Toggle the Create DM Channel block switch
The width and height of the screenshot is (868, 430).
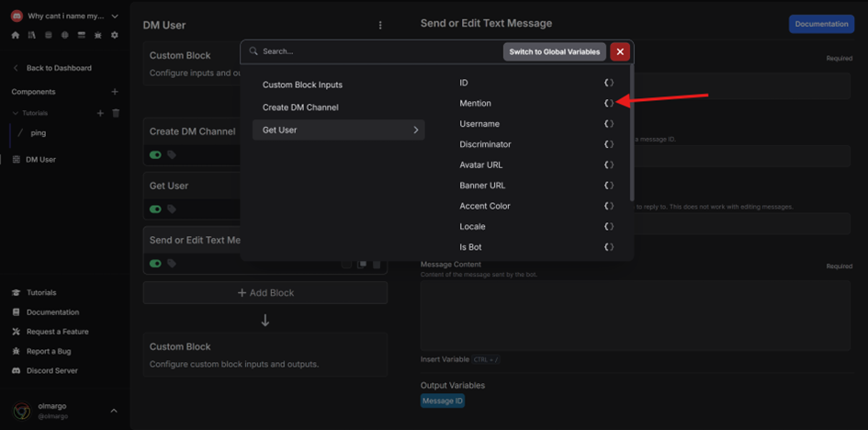155,155
